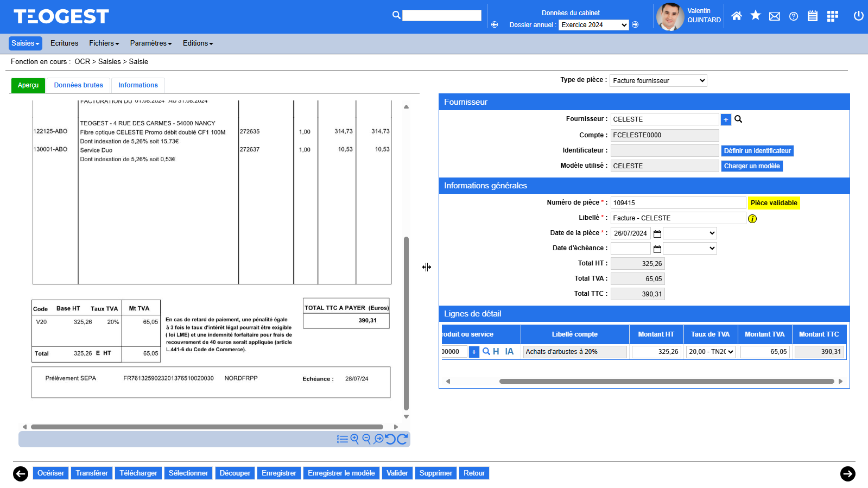
Task: Click the Libellé field Facture - CELESTE
Action: coord(678,218)
